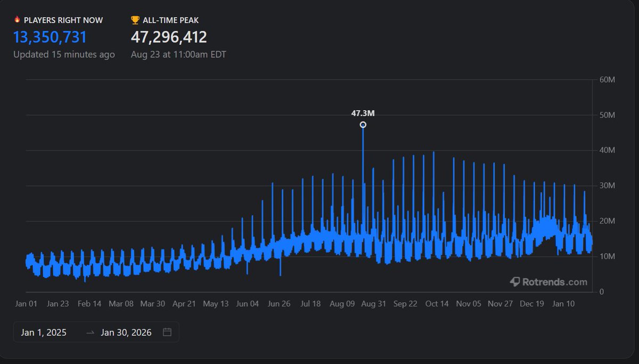This screenshot has width=639, height=364.
Task: Click the Jan 01 x-axis label
Action: pos(27,304)
